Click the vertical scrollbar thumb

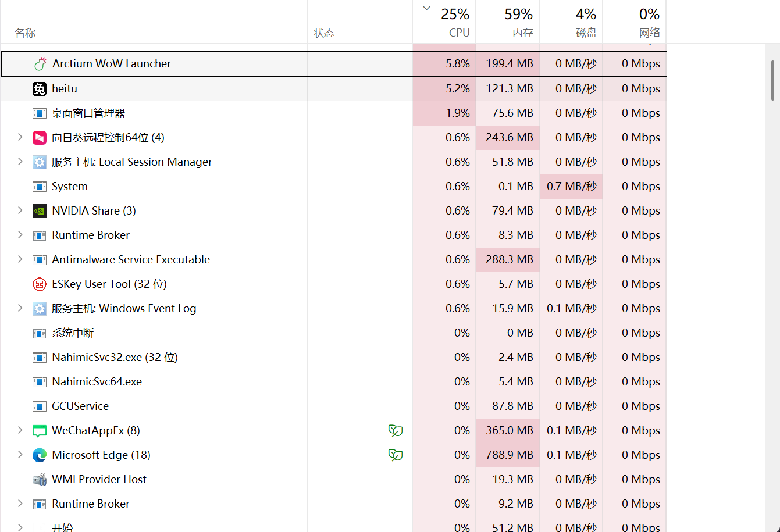point(773,80)
